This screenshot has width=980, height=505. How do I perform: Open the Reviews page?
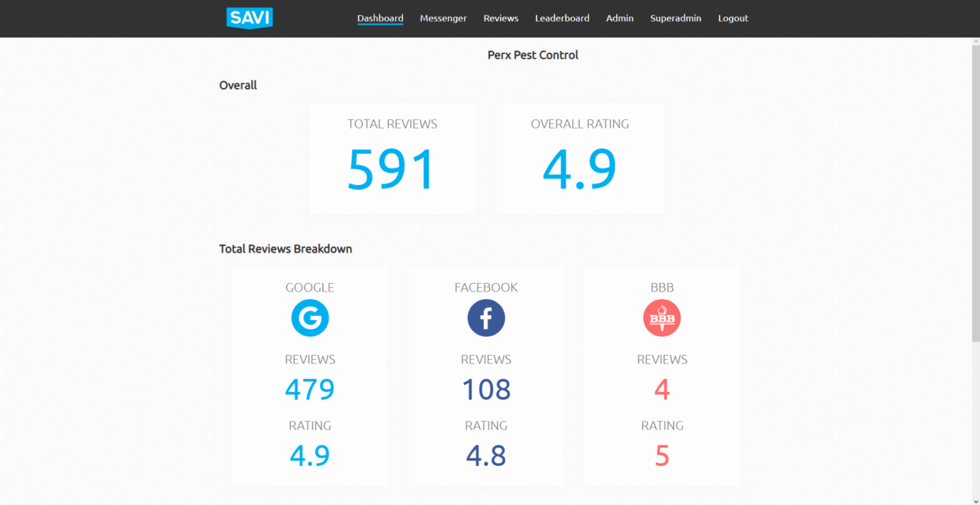(x=501, y=18)
